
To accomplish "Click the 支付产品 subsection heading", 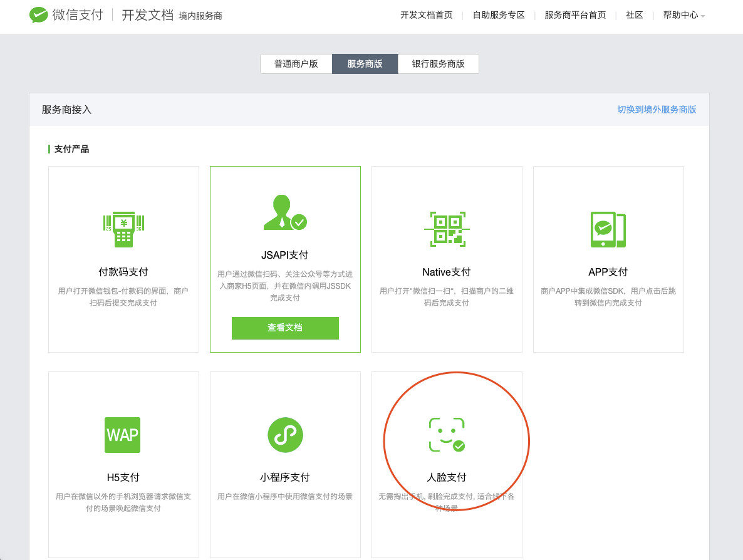I will [71, 148].
